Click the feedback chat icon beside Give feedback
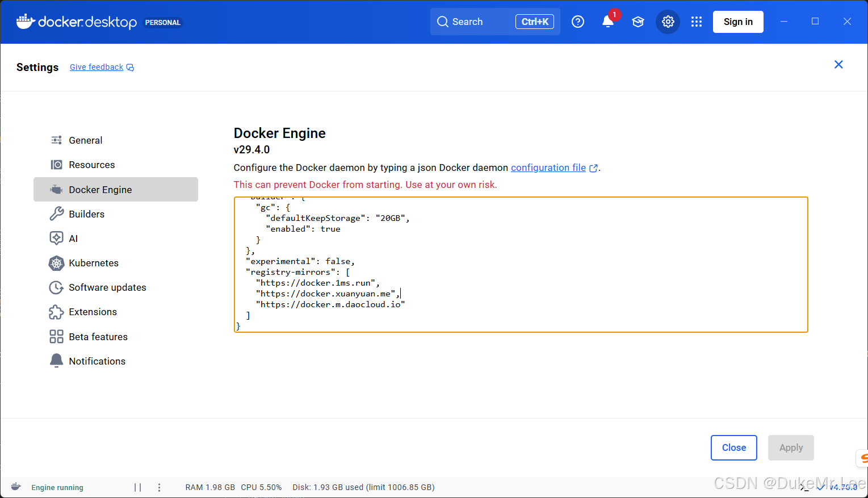The width and height of the screenshot is (868, 498). point(130,68)
